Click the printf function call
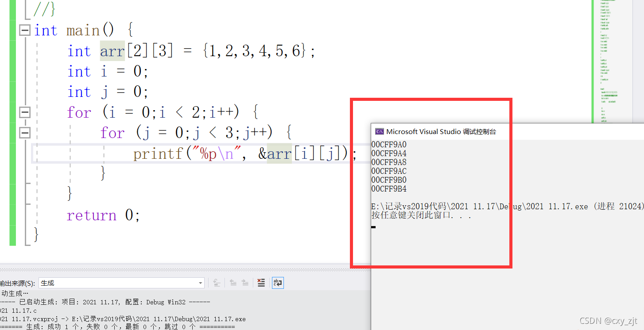 click(158, 154)
